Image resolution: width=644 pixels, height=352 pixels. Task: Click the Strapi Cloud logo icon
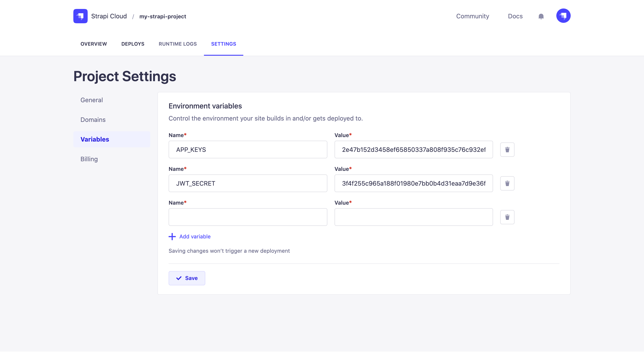[x=80, y=16]
